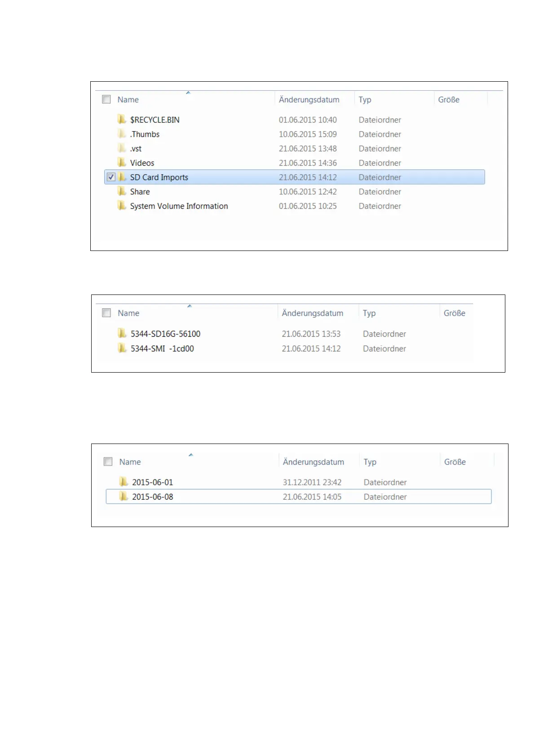
Task: Click the .Thumbs folder icon
Action: [122, 134]
